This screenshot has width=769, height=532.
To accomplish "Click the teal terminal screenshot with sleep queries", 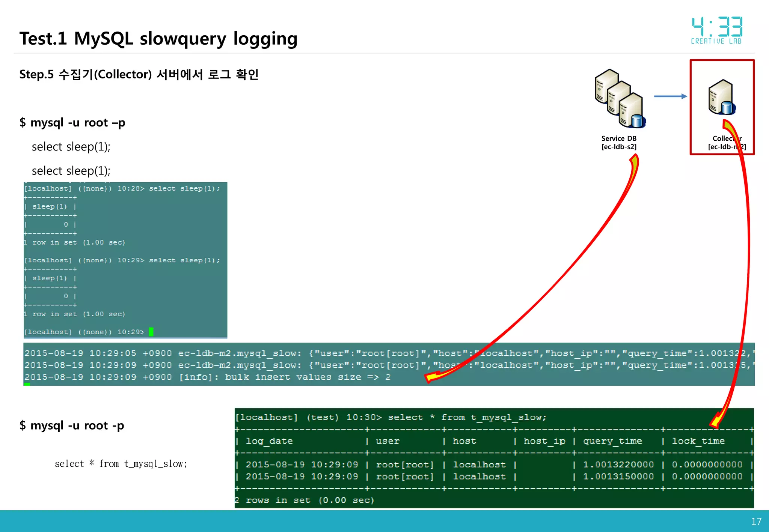I will (x=125, y=260).
